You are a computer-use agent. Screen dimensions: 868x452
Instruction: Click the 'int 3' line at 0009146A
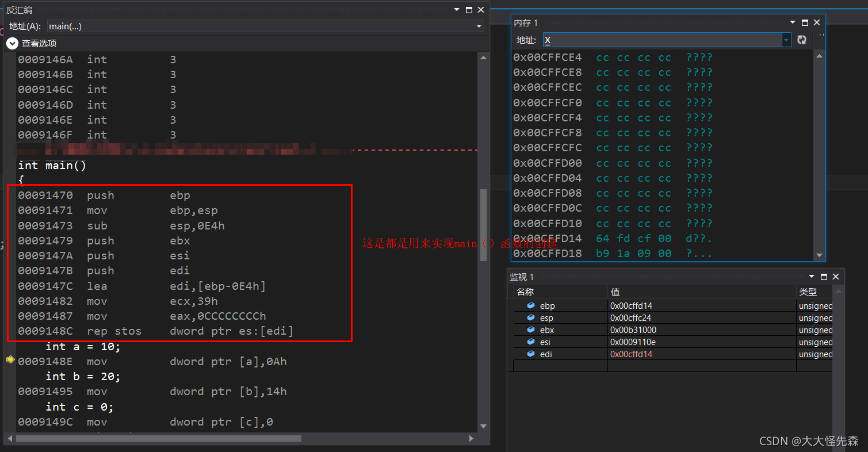(97, 59)
